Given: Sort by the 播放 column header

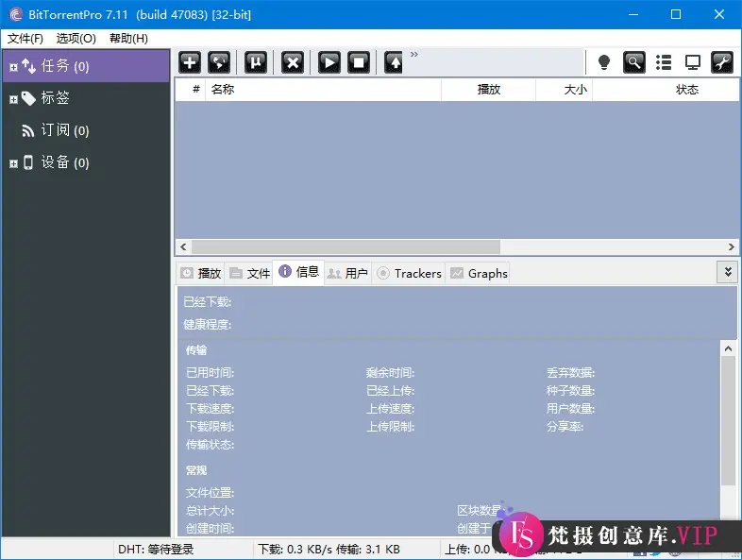Looking at the screenshot, I should coord(488,90).
